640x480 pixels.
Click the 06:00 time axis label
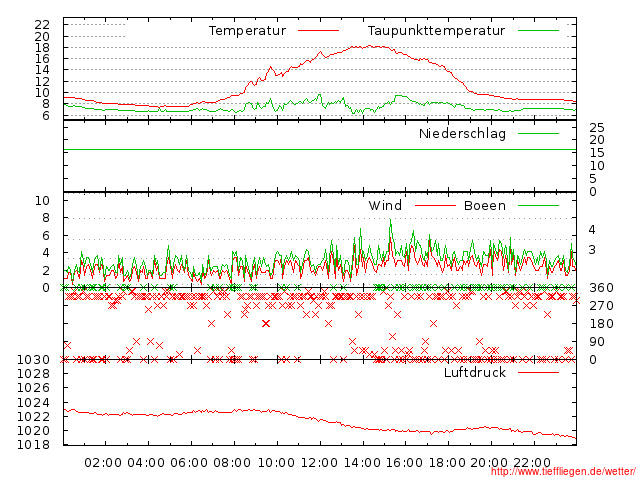189,463
